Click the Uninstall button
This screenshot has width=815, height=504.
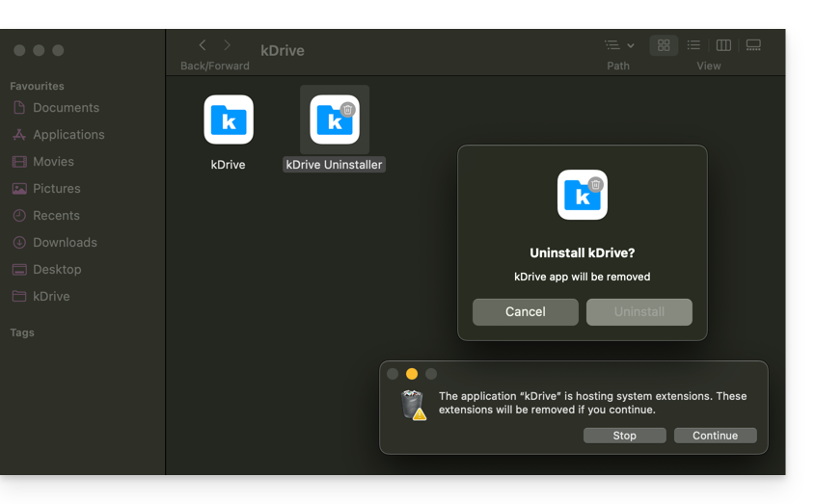pos(638,312)
